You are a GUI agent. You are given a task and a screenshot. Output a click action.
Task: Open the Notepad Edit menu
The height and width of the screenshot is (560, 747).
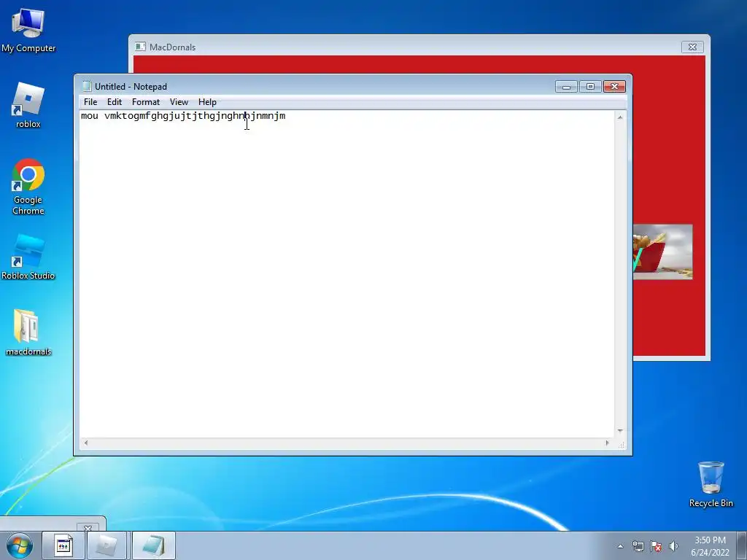tap(115, 102)
